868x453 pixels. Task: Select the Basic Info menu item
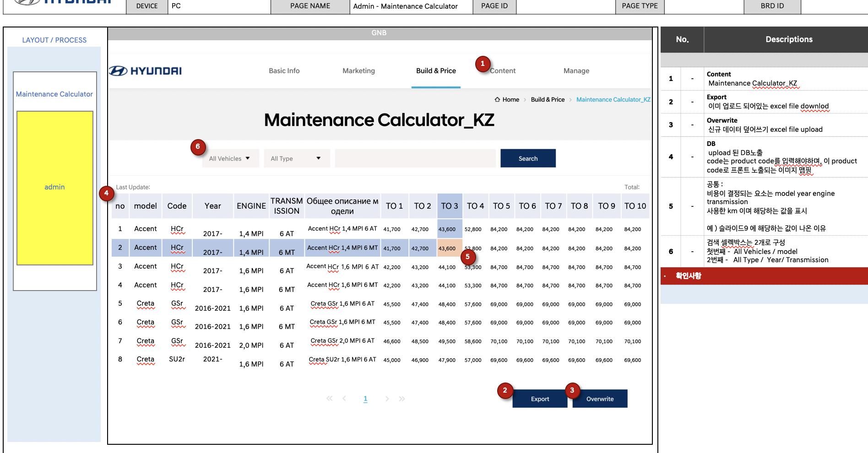pyautogui.click(x=284, y=71)
